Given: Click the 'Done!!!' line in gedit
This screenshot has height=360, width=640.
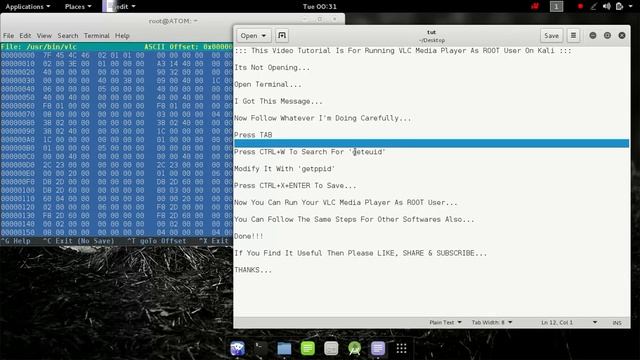Looking at the screenshot, I should coord(249,236).
